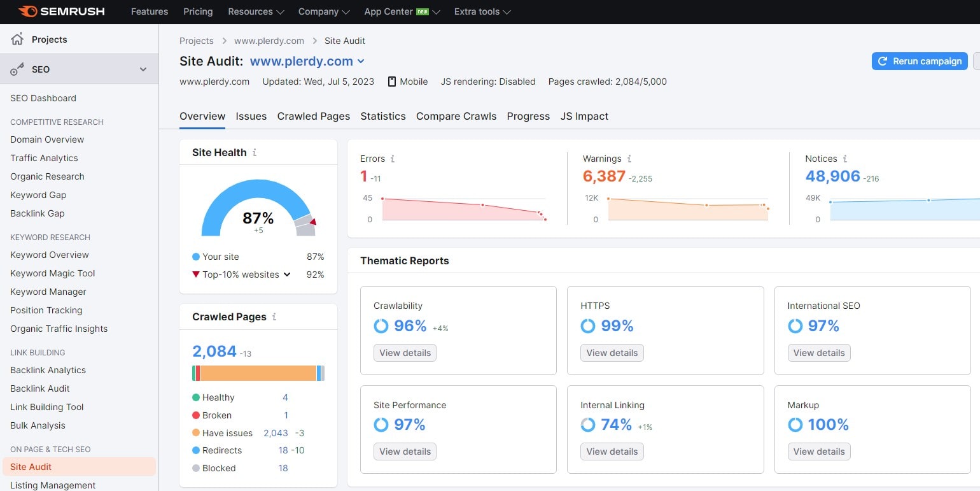Click the Rerun campaign button
Image resolution: width=980 pixels, height=491 pixels.
click(x=919, y=61)
